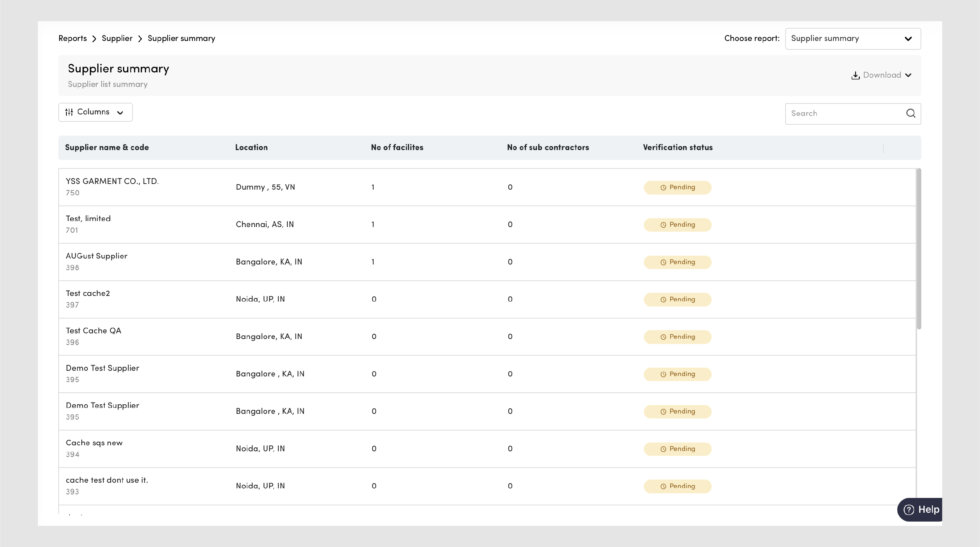Click the Pending badge for Cache sqs new
The image size is (980, 547).
pyautogui.click(x=677, y=449)
